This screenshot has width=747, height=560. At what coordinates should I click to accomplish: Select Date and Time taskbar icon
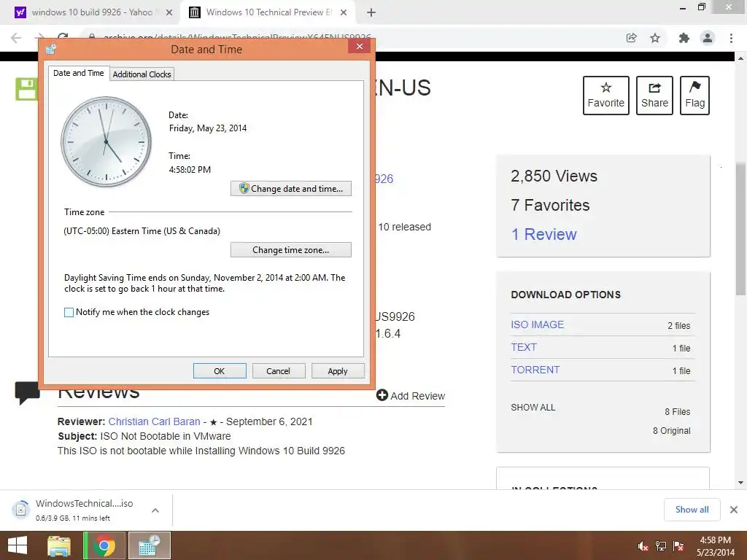coord(149,546)
